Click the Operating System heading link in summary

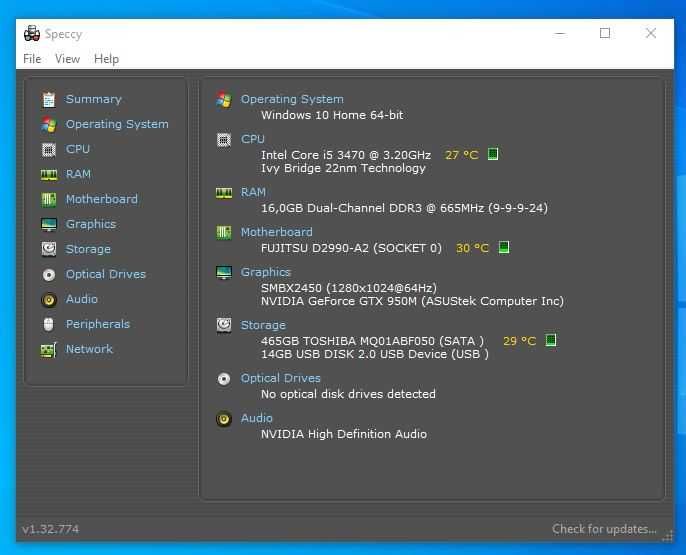click(x=292, y=99)
